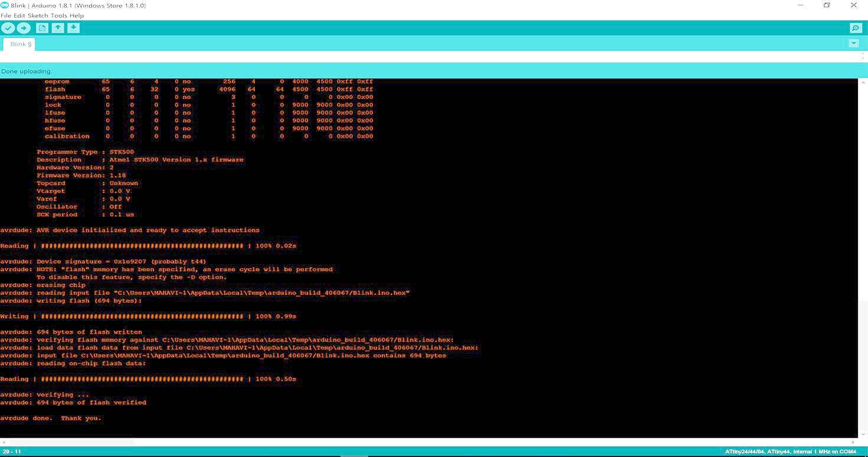Click the 'erasing chip' console line
This screenshot has width=868, height=457.
(43, 285)
